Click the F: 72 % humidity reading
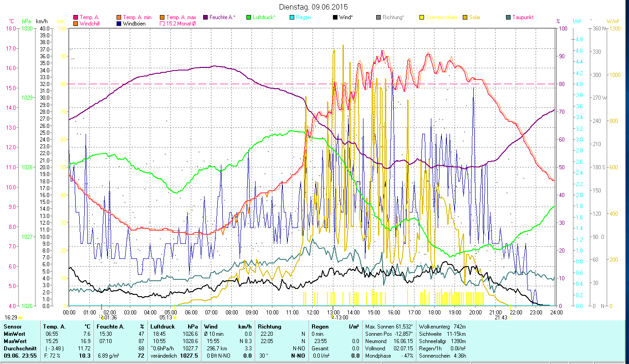Screen dimensions: 629x364 click(51, 356)
